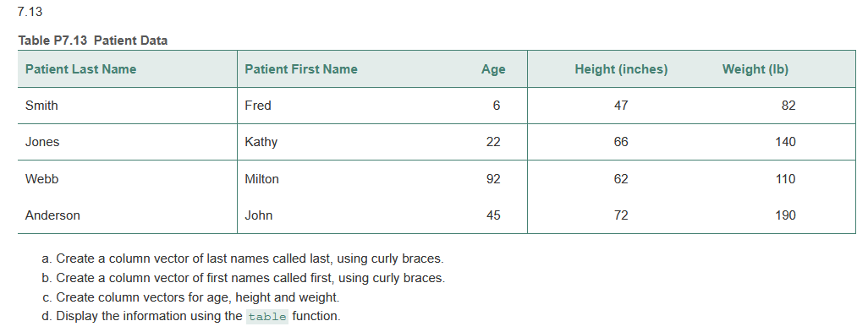Click the weight value 82 for Smith
Screen dimensions: 868x332
(788, 106)
